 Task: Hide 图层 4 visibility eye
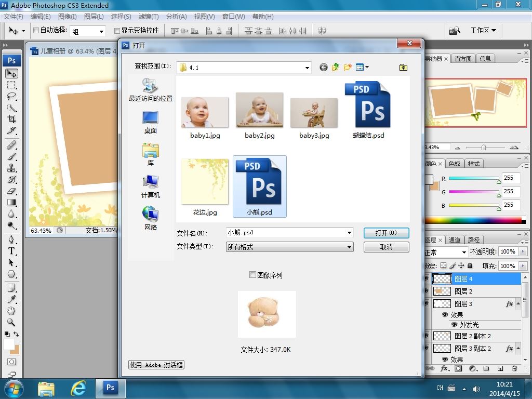(427, 279)
